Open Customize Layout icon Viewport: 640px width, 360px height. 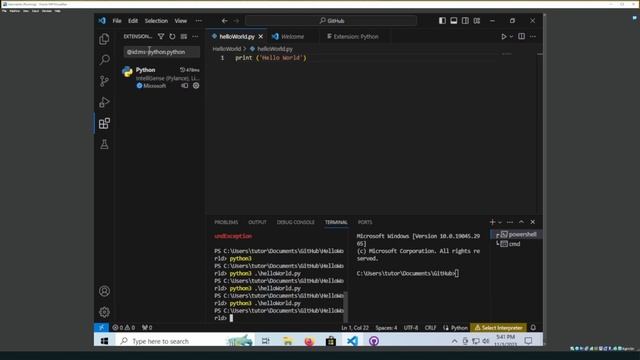476,20
